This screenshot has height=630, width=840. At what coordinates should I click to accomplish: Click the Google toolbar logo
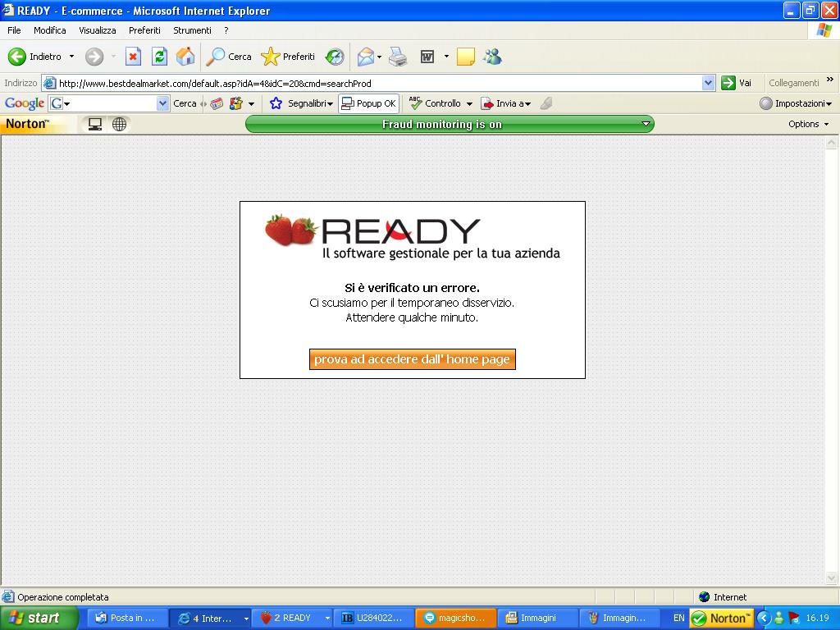pyautogui.click(x=24, y=103)
